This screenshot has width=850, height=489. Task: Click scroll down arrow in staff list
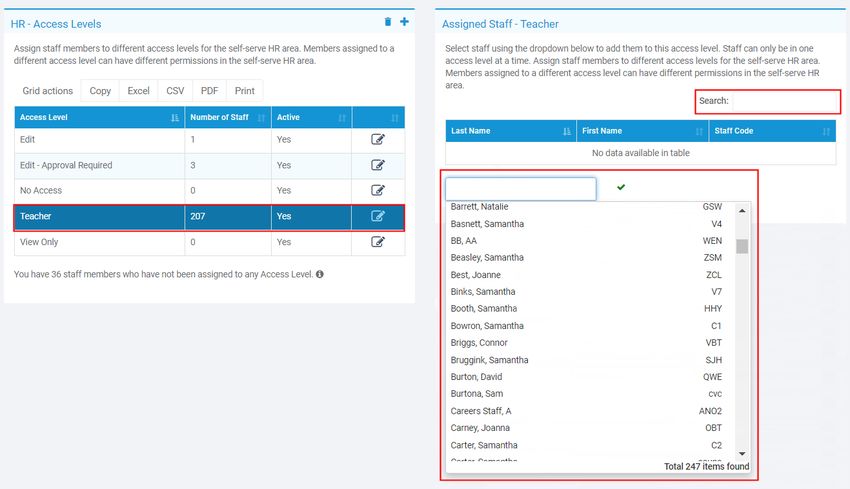point(742,454)
